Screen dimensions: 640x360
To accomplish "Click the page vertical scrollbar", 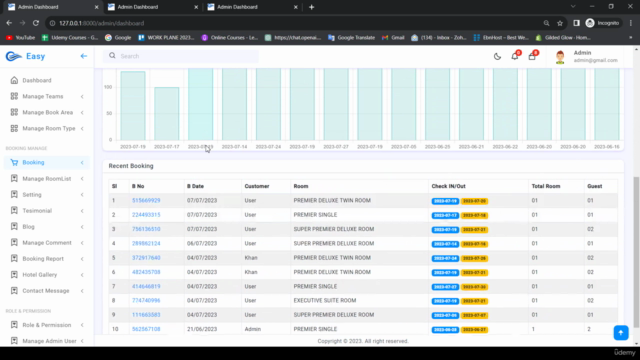I will click(636, 252).
